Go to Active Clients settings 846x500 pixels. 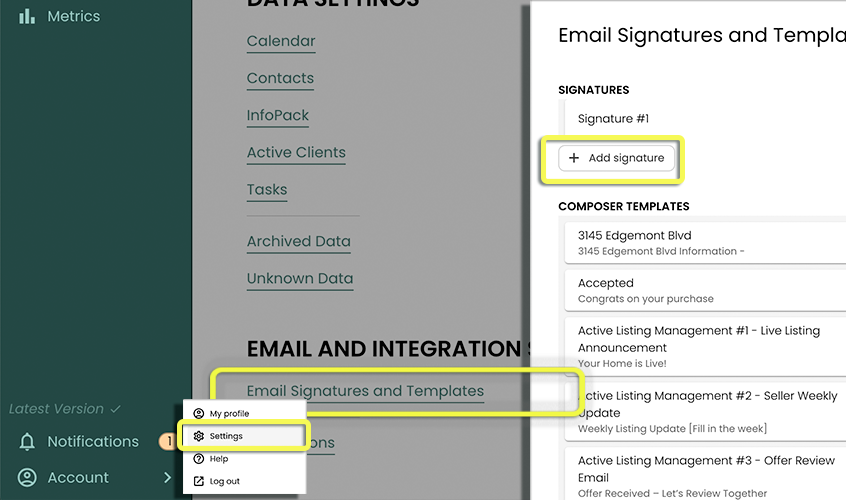(296, 152)
